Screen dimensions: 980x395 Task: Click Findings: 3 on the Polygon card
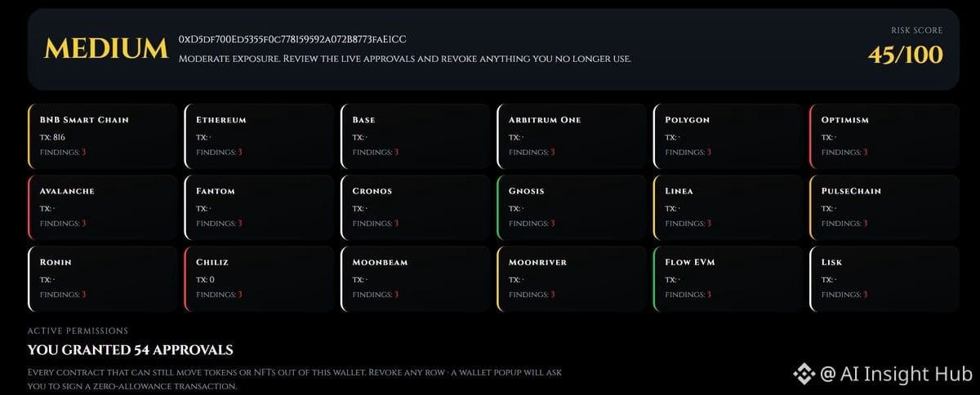(x=688, y=153)
